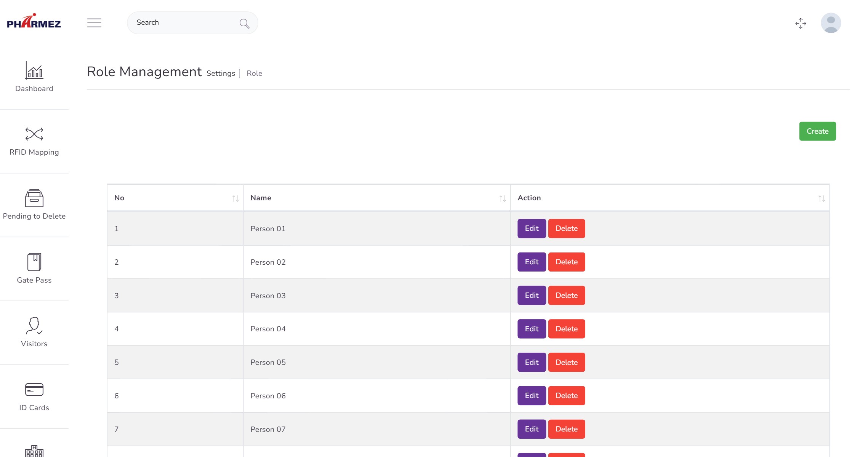Click the Person 06 name cell
This screenshot has height=457, width=868.
[376, 396]
